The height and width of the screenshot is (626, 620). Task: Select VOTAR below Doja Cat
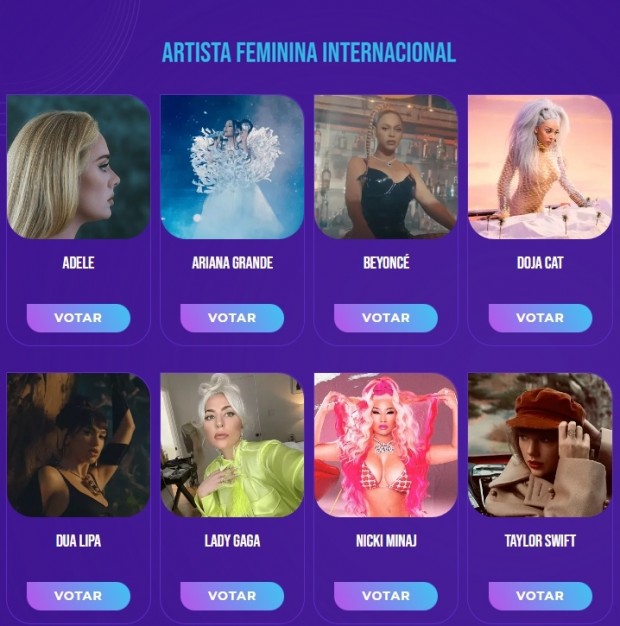540,318
